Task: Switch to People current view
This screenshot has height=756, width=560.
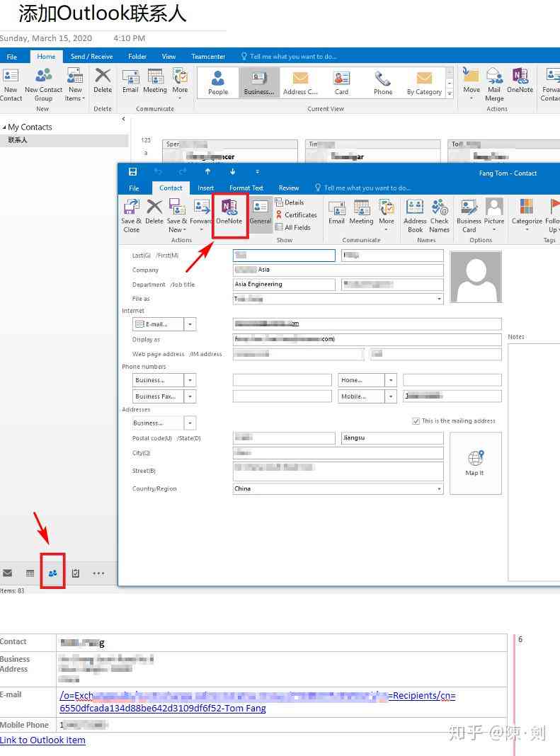Action: (x=218, y=83)
